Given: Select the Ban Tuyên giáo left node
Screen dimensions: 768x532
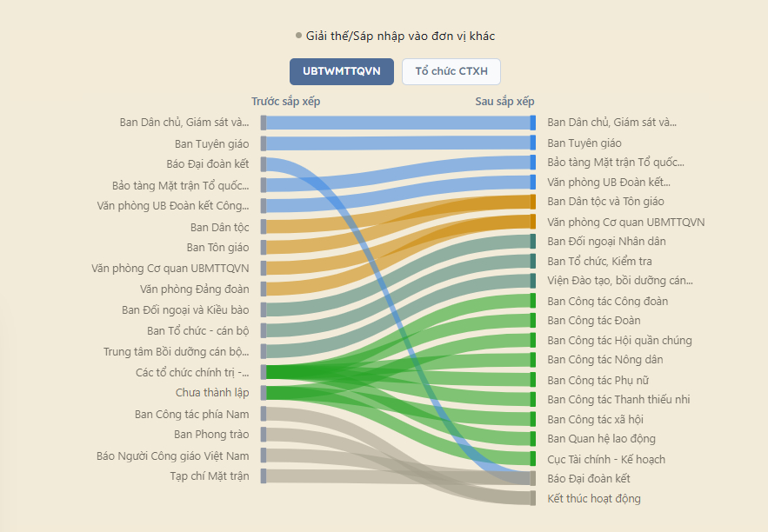Looking at the screenshot, I should [264, 143].
